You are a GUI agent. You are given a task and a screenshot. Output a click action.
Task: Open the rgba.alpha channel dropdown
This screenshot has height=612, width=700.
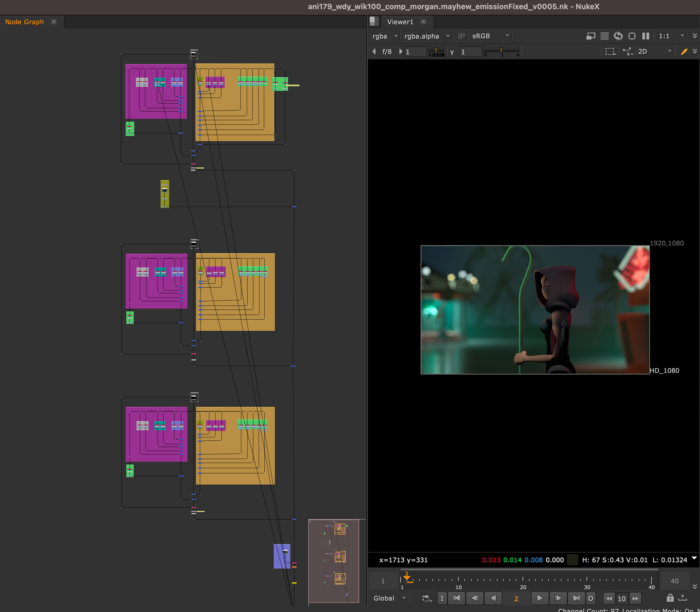click(x=427, y=36)
